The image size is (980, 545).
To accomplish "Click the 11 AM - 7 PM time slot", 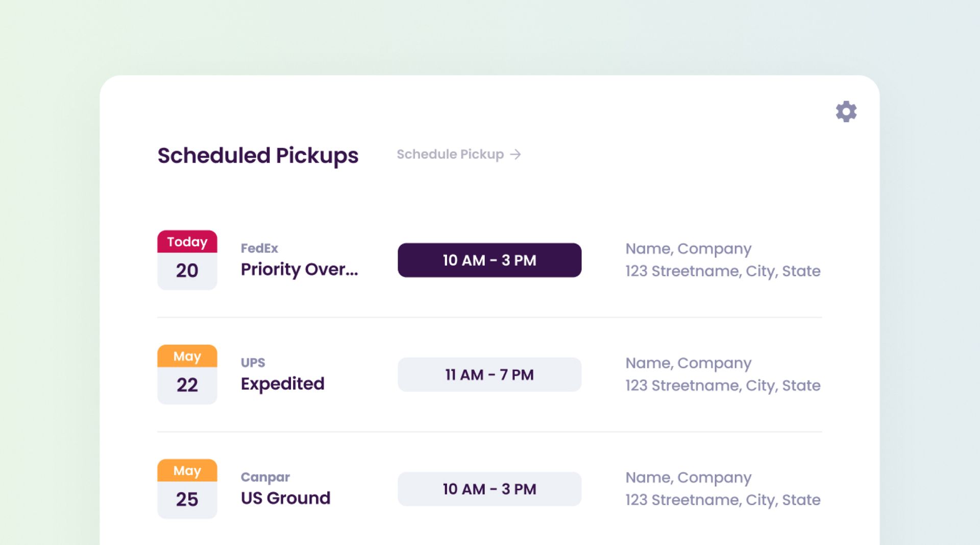I will pyautogui.click(x=489, y=374).
